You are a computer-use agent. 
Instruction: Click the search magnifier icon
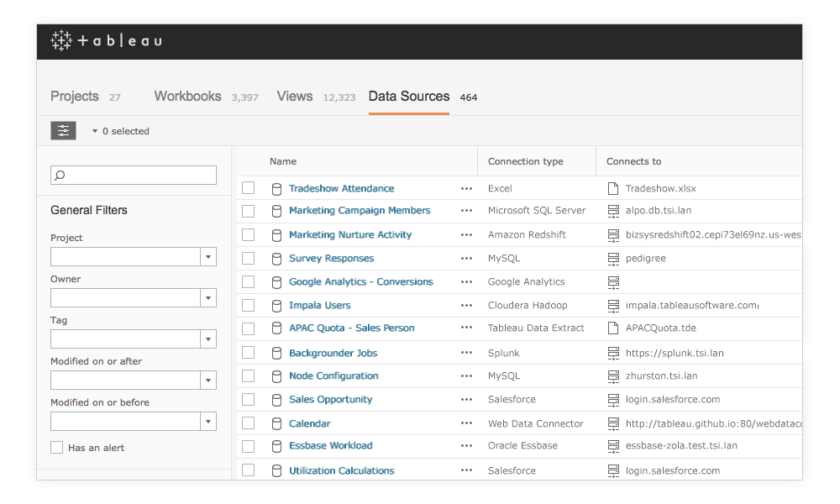pos(60,176)
